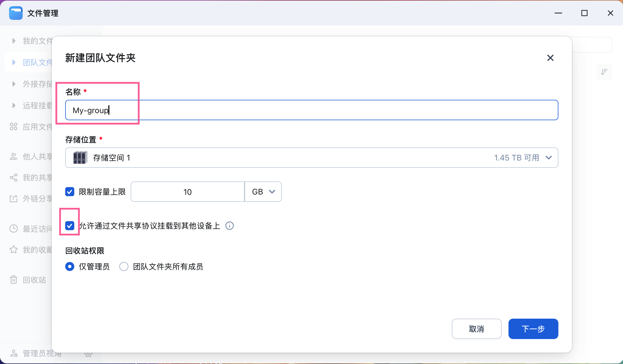Disable 允许通过文件共享协议挂载到其他设备上

tap(69, 226)
